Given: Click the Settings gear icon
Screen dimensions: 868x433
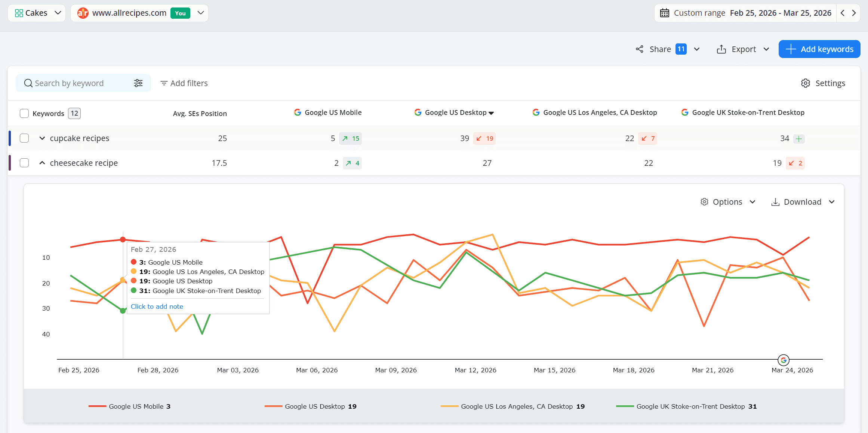Looking at the screenshot, I should tap(805, 83).
